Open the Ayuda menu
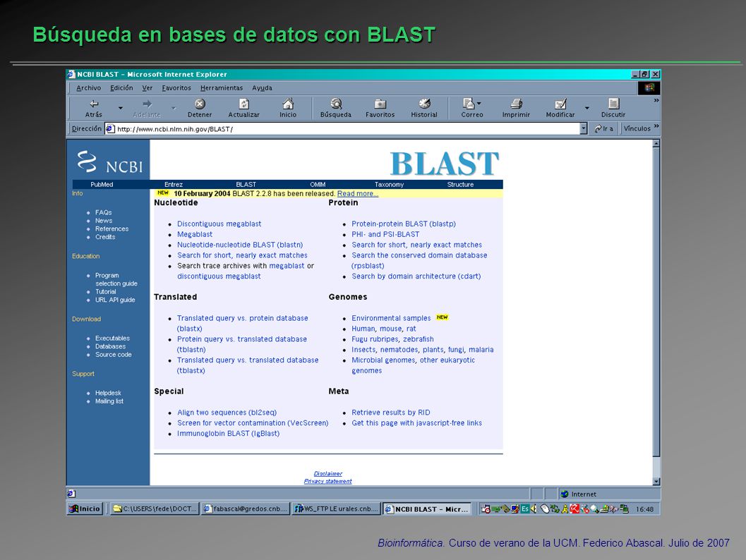746x560 pixels. coord(262,88)
